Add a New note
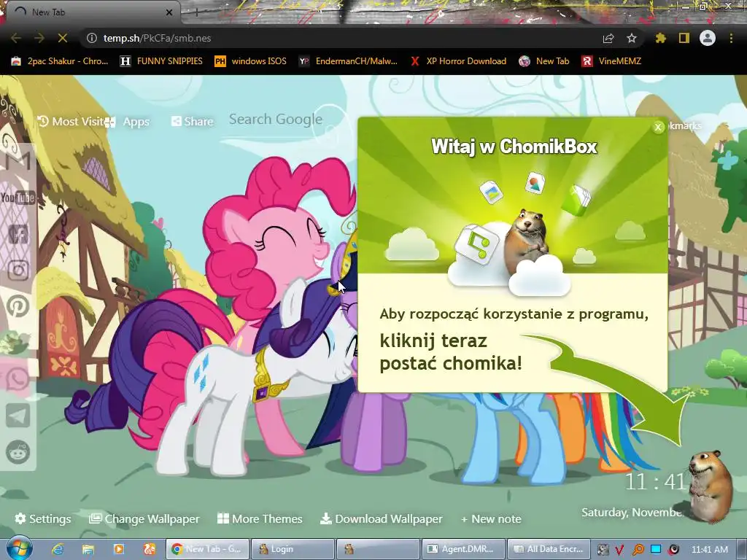The height and width of the screenshot is (560, 747). click(x=491, y=518)
